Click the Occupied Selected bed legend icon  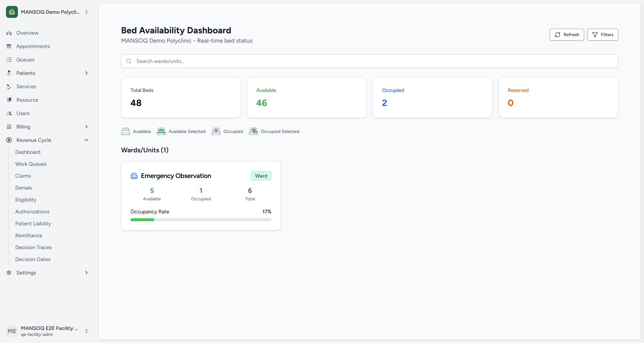pos(253,131)
